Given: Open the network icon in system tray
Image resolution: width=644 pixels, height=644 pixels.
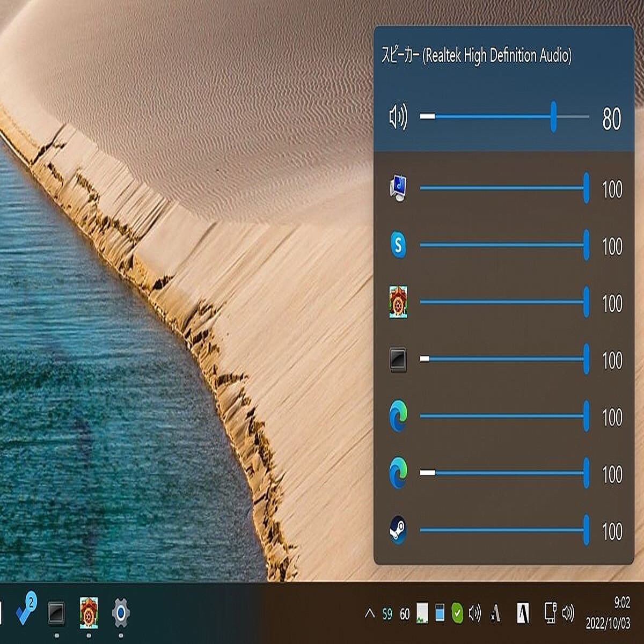Looking at the screenshot, I should coord(550,613).
